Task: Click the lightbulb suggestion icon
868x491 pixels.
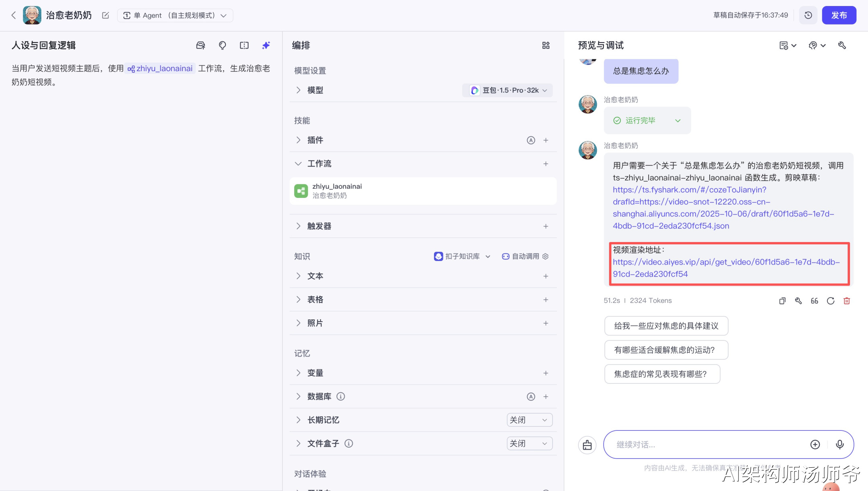Action: coord(222,45)
